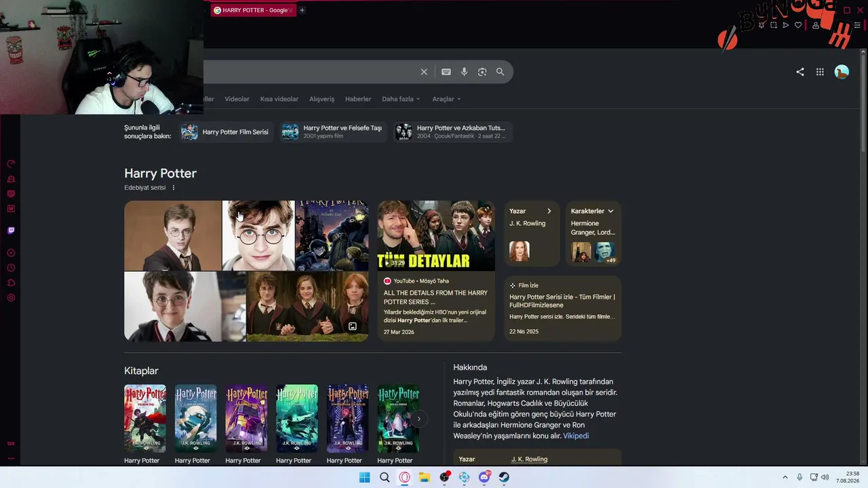Open the on-screen keyboard input tool
Image resolution: width=868 pixels, height=488 pixels.
(446, 72)
